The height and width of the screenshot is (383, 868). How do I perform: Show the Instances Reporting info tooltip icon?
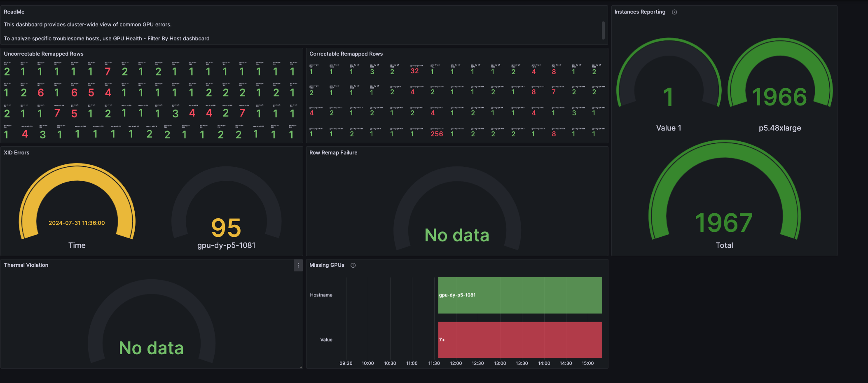674,12
